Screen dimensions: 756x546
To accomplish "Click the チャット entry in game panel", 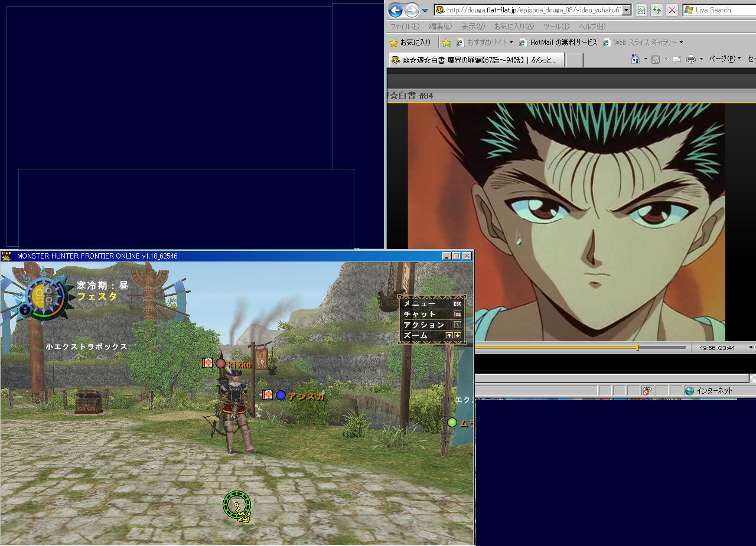I will point(432,314).
